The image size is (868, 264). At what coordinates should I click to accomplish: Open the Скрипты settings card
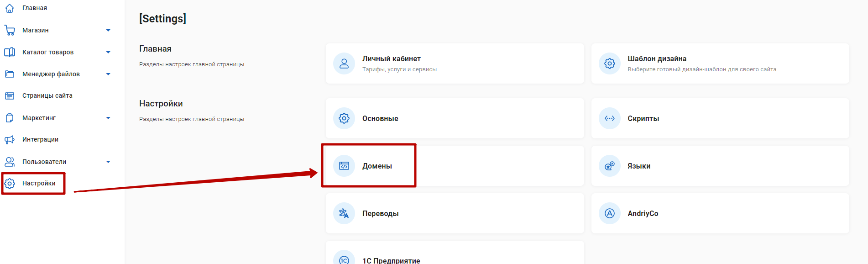click(x=720, y=118)
